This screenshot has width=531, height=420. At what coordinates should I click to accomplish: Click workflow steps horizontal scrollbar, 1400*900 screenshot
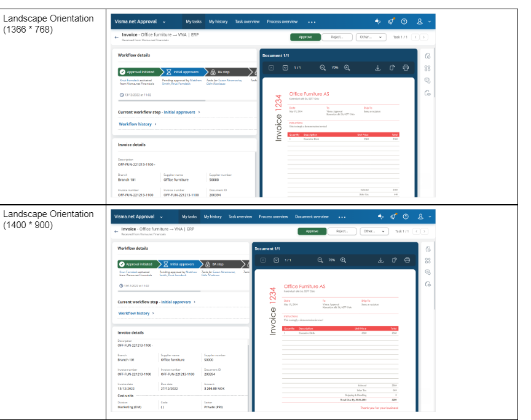(x=159, y=291)
